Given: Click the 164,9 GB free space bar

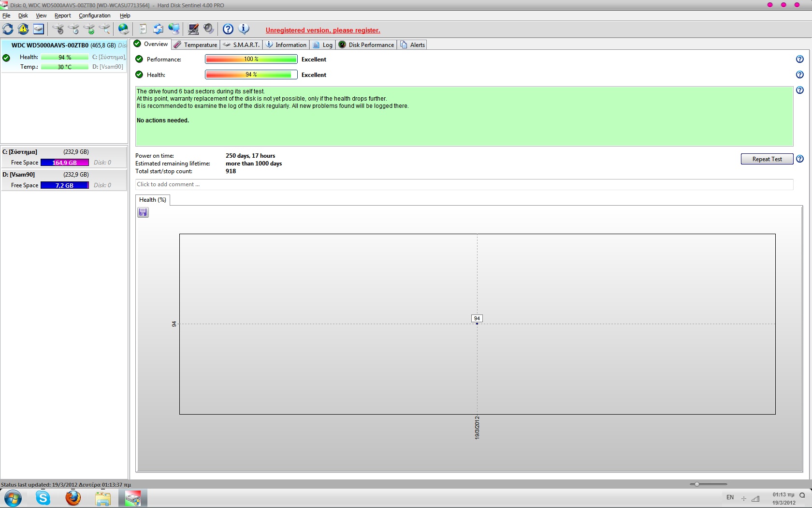Looking at the screenshot, I should click(x=65, y=163).
